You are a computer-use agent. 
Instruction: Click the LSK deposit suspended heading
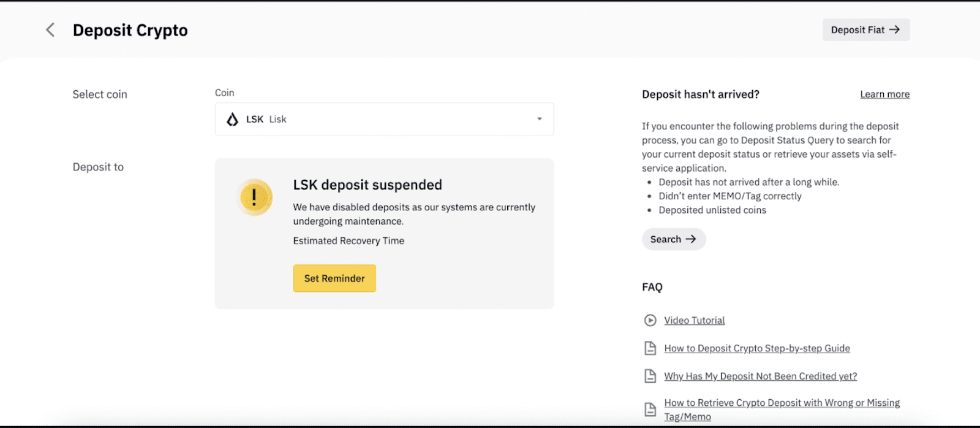click(367, 185)
